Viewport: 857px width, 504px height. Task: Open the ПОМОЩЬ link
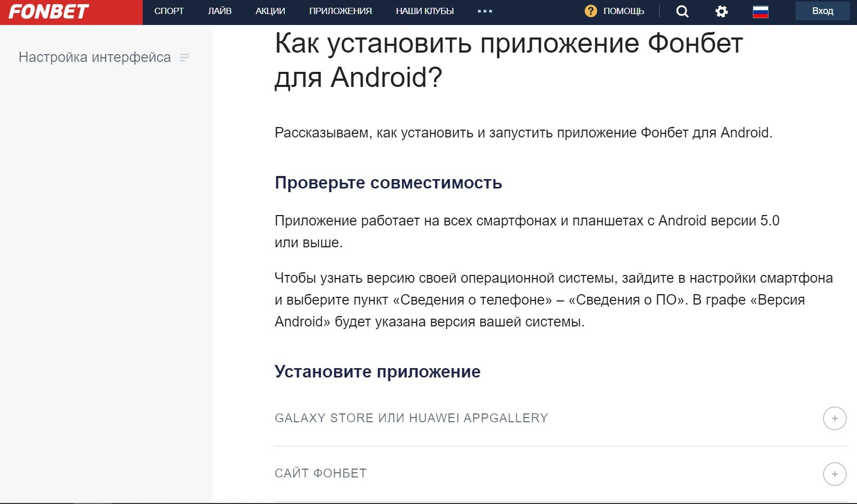point(623,11)
